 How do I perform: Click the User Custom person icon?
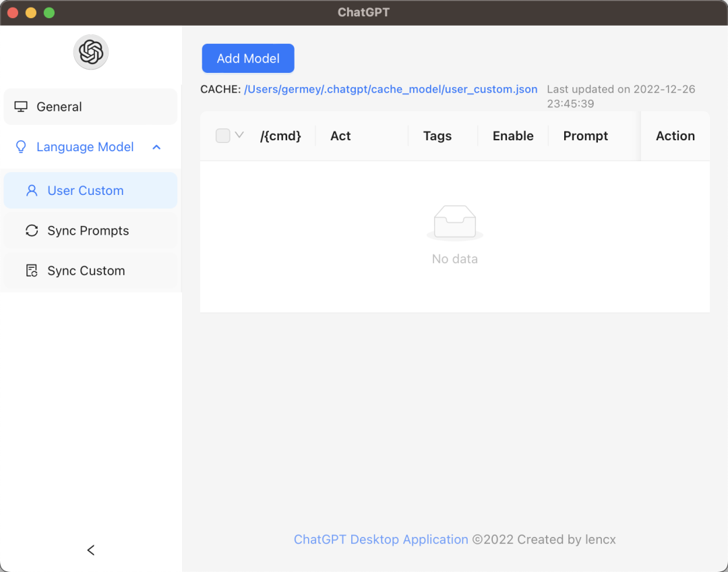click(32, 191)
